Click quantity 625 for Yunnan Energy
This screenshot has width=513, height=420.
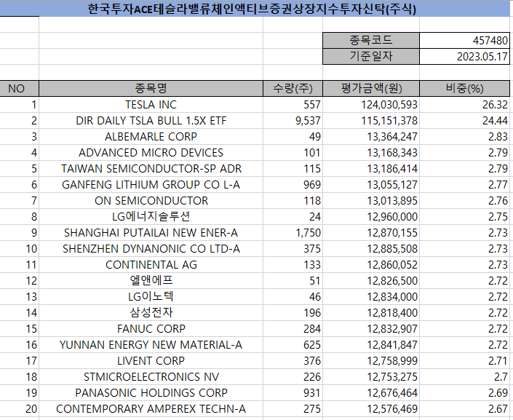tap(293, 345)
